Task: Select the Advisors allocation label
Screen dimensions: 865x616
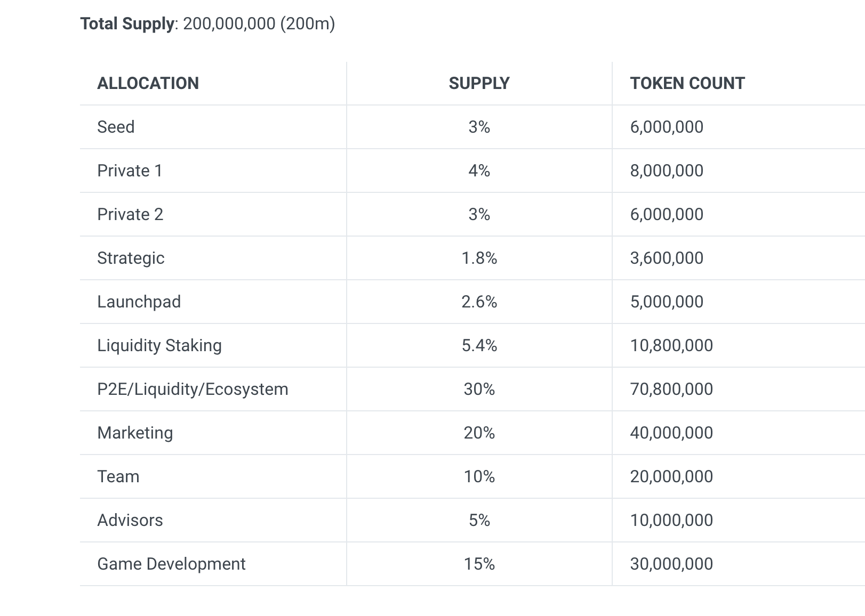Action: (x=130, y=520)
